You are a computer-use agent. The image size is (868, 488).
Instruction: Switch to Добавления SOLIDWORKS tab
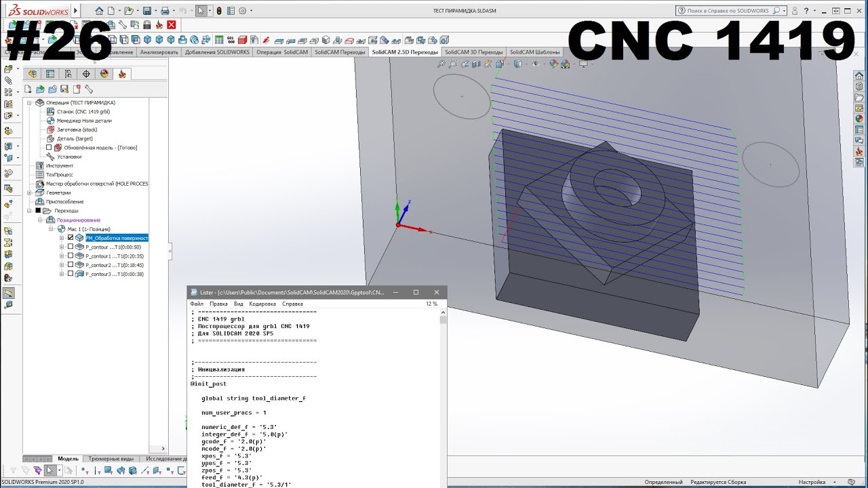click(217, 52)
